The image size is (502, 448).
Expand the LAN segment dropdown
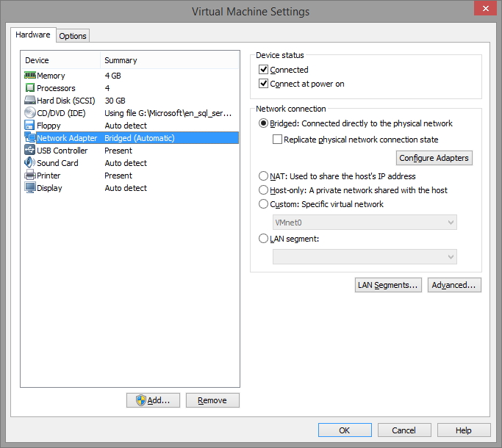(365, 256)
